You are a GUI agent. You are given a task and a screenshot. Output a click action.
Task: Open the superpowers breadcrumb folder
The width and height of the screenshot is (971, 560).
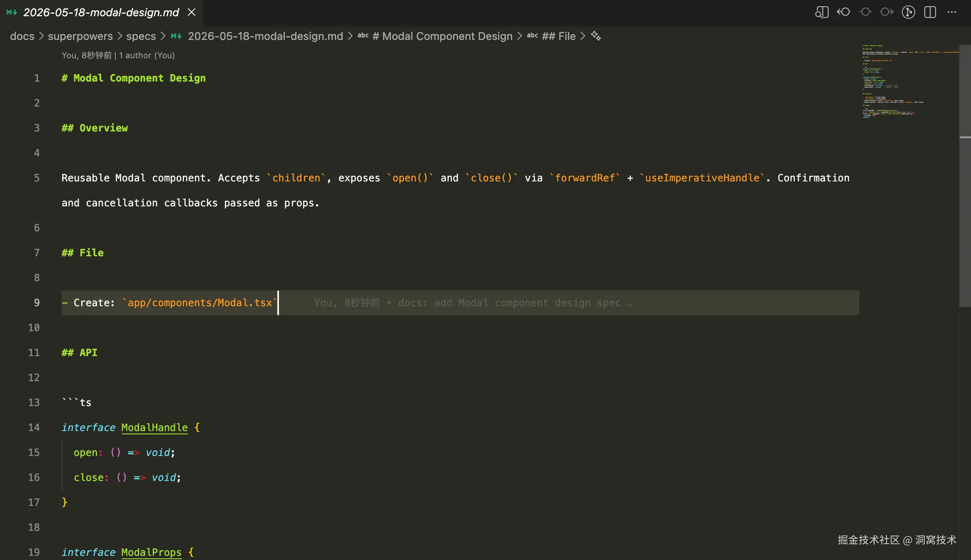(80, 36)
